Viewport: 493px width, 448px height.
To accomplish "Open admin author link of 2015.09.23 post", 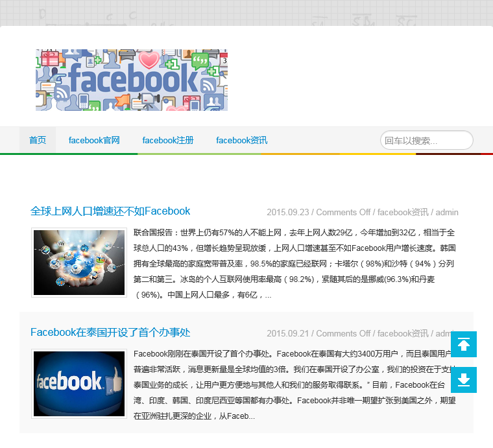I will click(447, 213).
